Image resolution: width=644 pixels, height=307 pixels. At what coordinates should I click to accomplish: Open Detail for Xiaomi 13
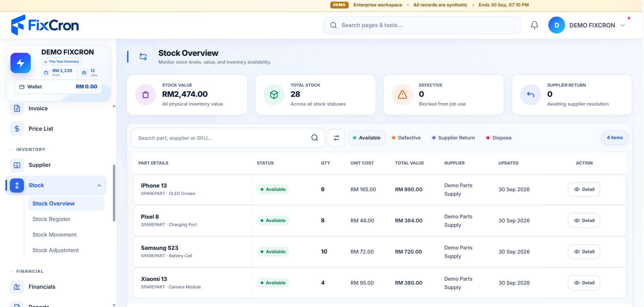[584, 283]
